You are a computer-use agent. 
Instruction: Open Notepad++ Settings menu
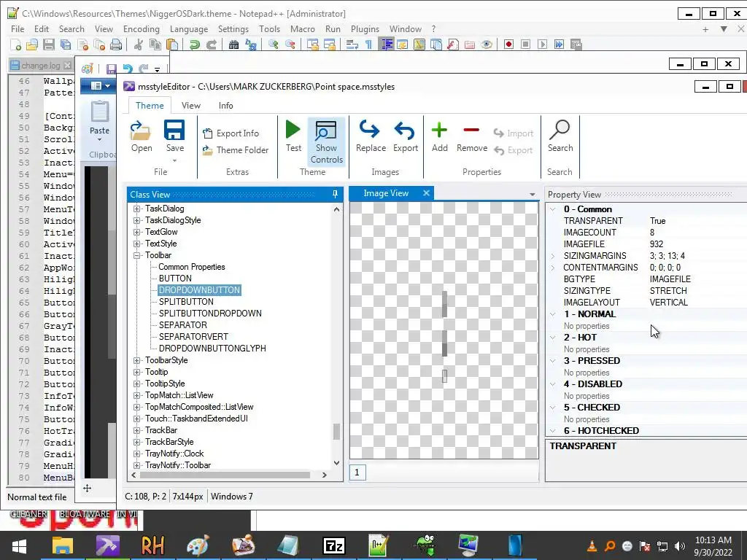click(x=233, y=29)
